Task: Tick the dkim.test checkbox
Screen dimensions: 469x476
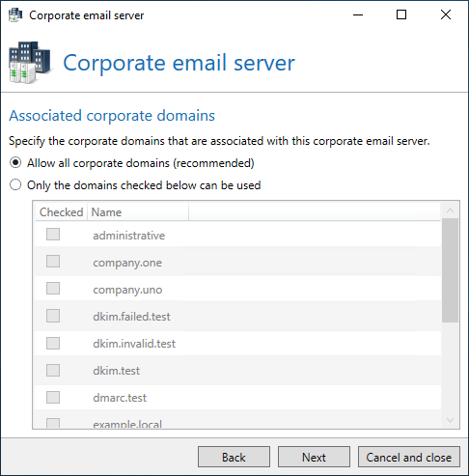Action: [x=53, y=370]
